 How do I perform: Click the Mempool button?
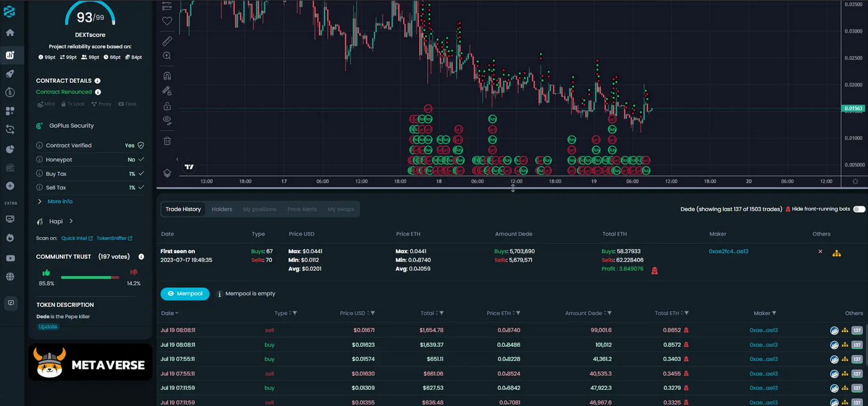coord(185,294)
